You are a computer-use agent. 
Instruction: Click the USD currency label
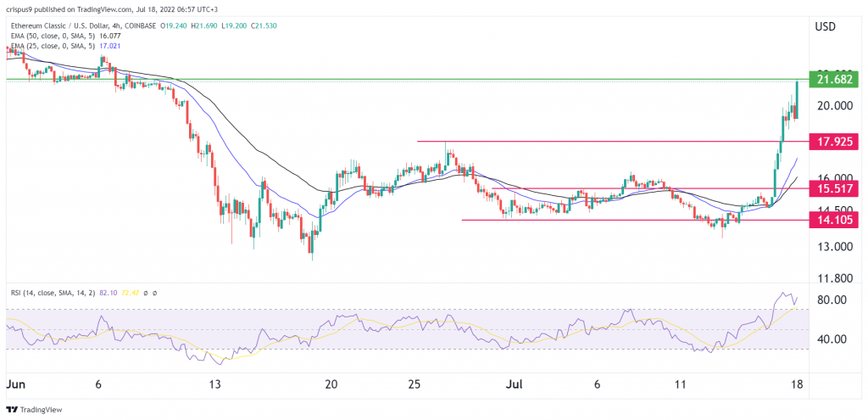pyautogui.click(x=825, y=26)
